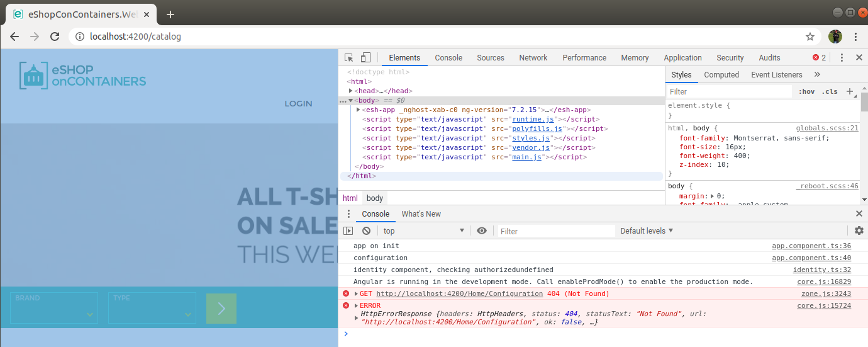The width and height of the screenshot is (868, 347).
Task: Switch to the Network tab
Action: pyautogui.click(x=533, y=57)
